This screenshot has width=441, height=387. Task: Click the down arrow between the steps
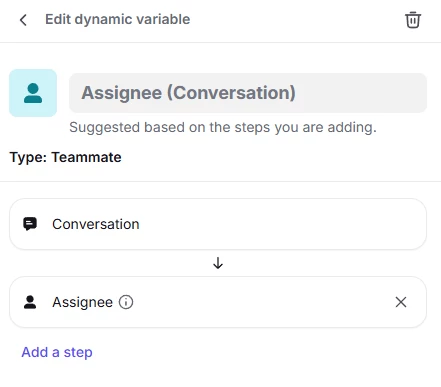(x=218, y=263)
